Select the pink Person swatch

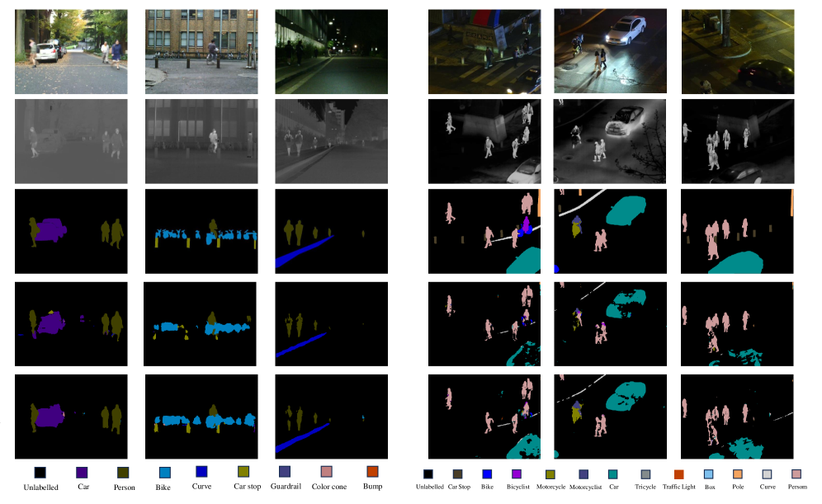(x=796, y=474)
